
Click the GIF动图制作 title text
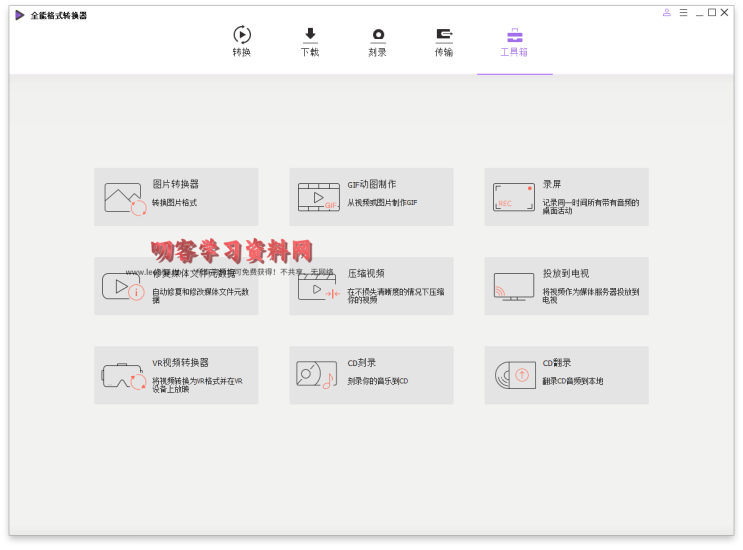[372, 184]
